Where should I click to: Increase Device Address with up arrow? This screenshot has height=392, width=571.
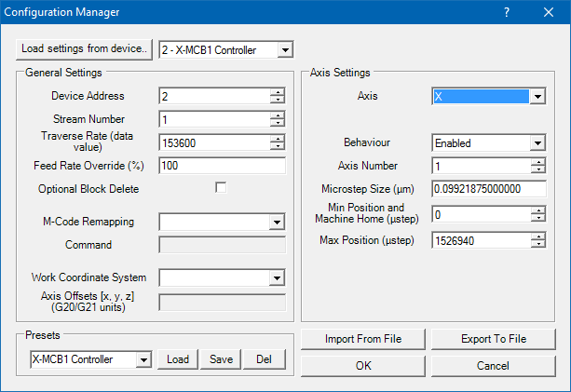point(278,92)
